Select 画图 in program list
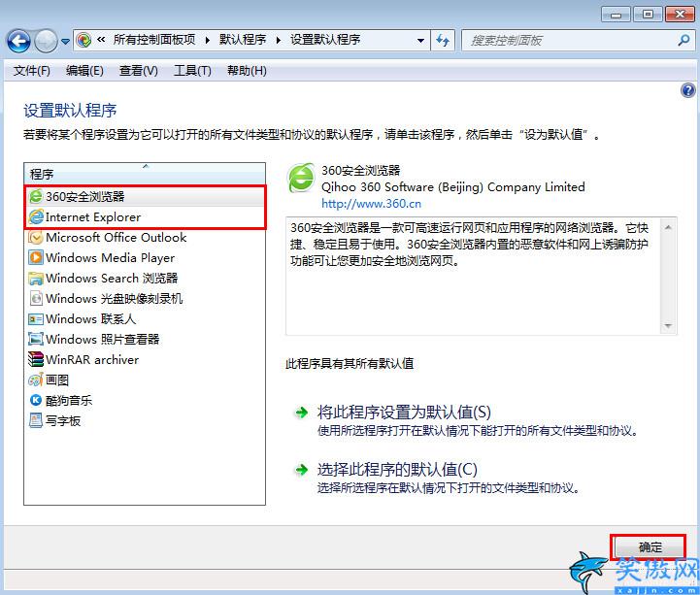 coord(145,380)
